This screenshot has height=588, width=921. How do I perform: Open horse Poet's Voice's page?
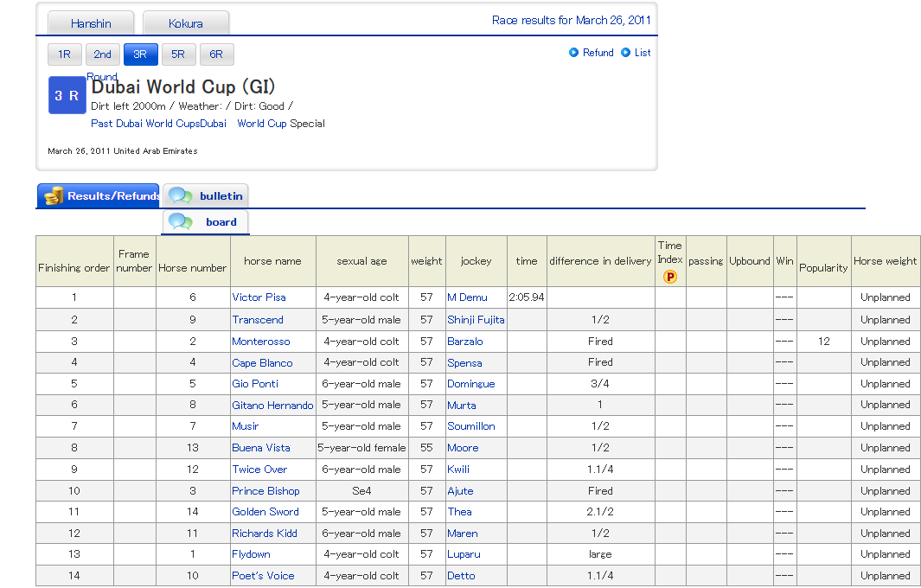[x=263, y=576]
